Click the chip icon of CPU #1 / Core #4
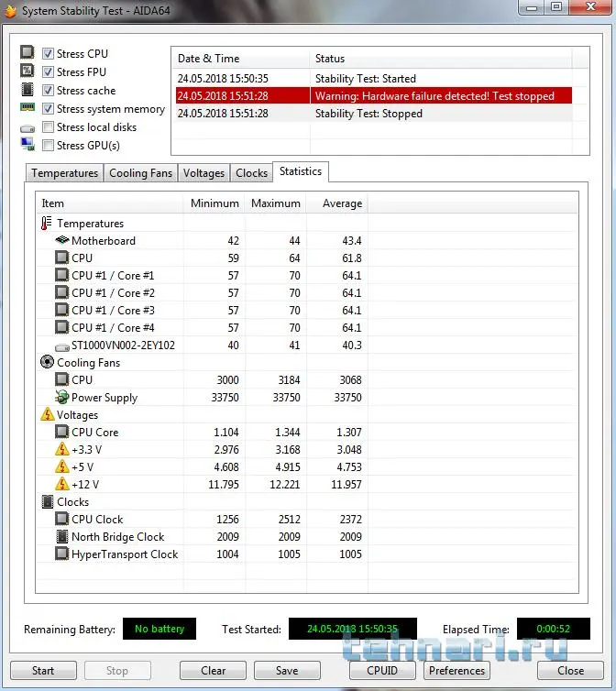The height and width of the screenshot is (691, 616). (x=62, y=327)
